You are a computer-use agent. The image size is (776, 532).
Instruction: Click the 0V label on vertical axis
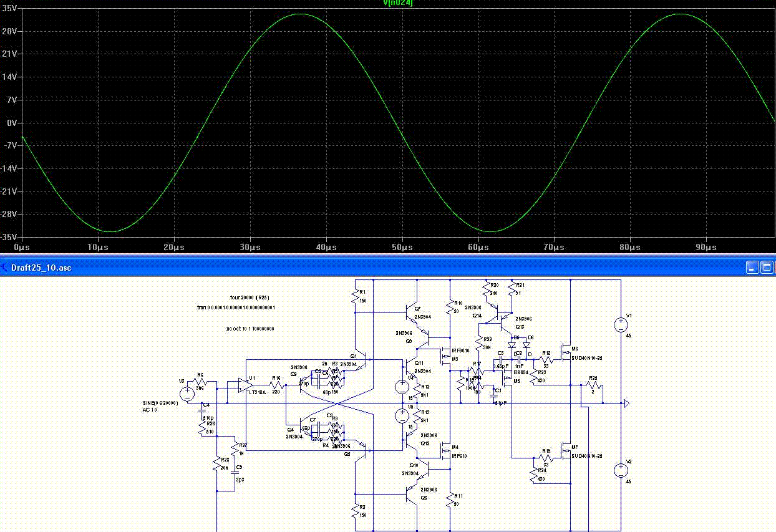point(11,123)
